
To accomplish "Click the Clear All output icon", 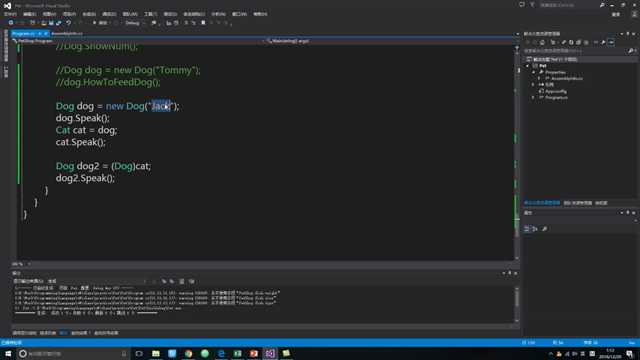I will [182, 281].
